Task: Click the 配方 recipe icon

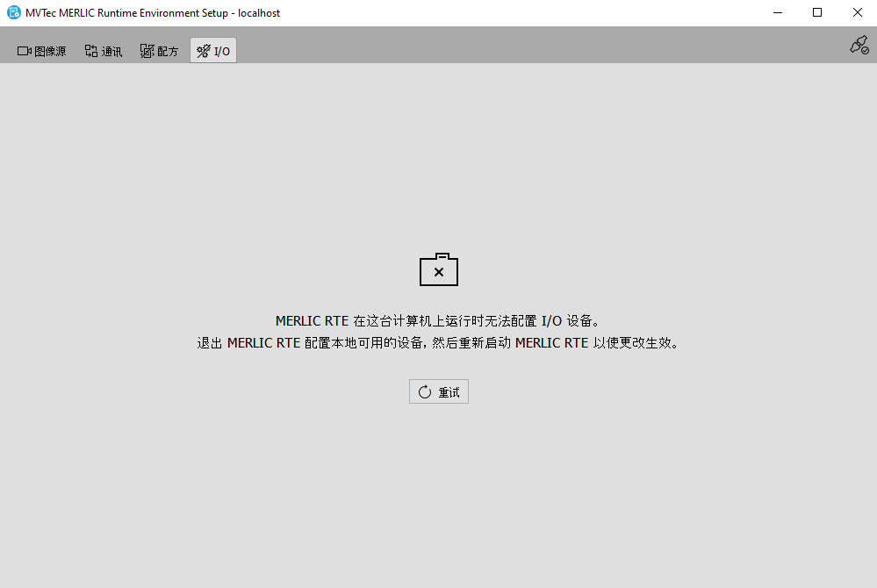Action: pos(147,51)
